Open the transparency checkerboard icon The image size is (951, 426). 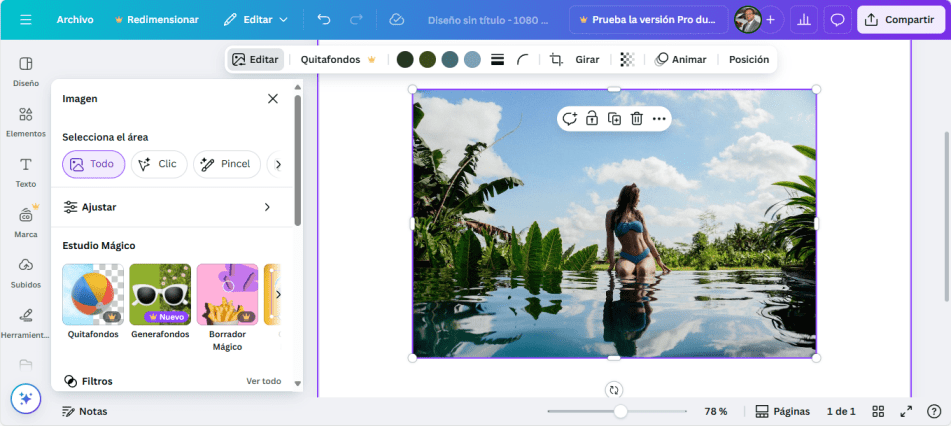(x=627, y=60)
